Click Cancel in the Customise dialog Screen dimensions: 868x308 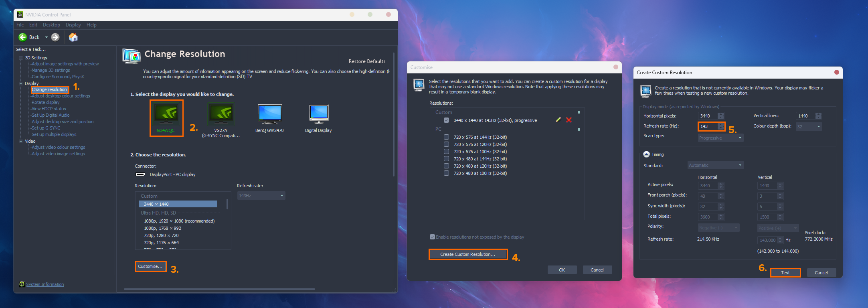click(x=597, y=270)
